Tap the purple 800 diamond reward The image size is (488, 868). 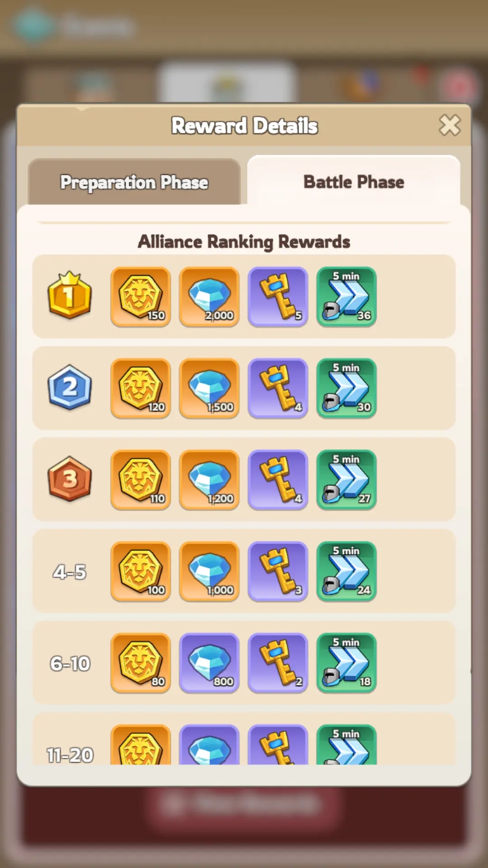209,663
